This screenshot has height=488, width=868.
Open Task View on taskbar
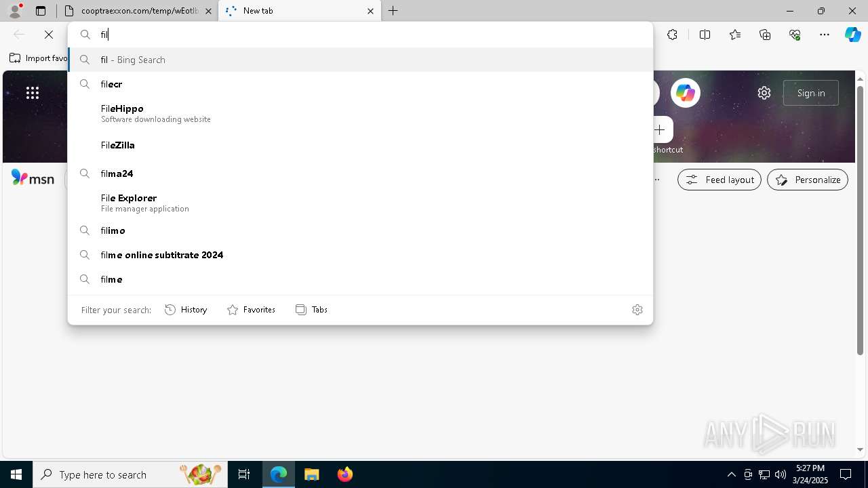pyautogui.click(x=244, y=474)
